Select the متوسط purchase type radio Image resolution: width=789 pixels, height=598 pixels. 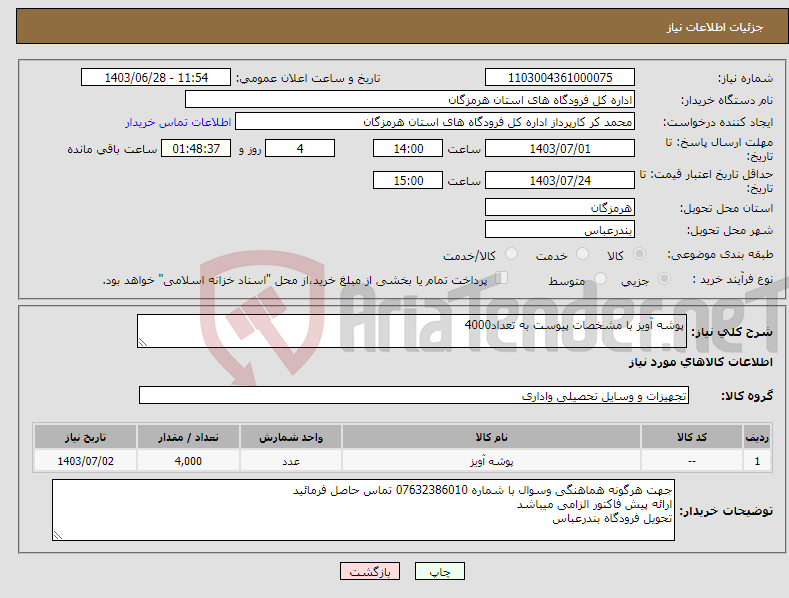point(600,278)
